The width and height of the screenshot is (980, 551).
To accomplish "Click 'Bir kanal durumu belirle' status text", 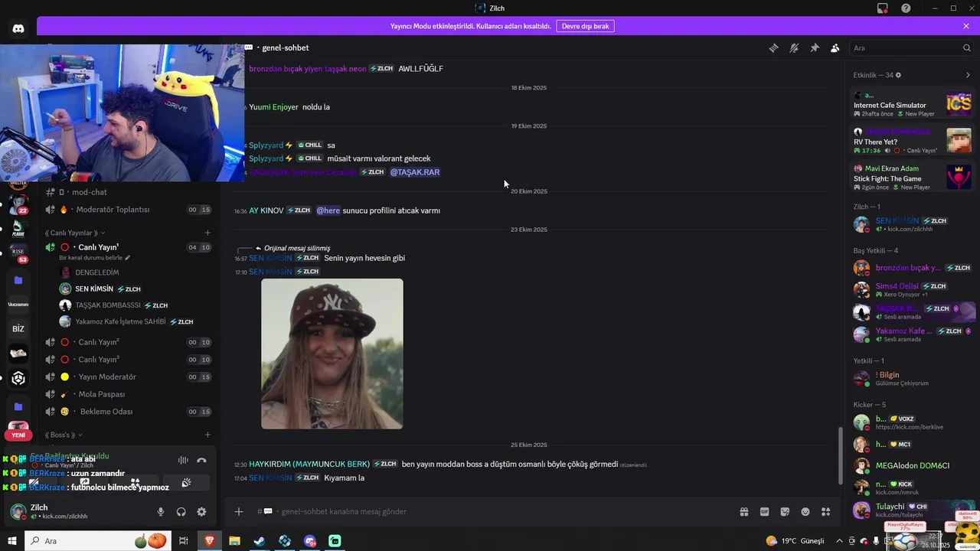I will point(95,258).
